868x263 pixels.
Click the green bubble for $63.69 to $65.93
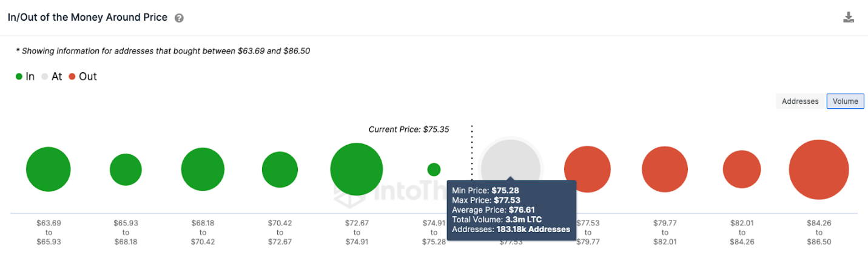49,169
